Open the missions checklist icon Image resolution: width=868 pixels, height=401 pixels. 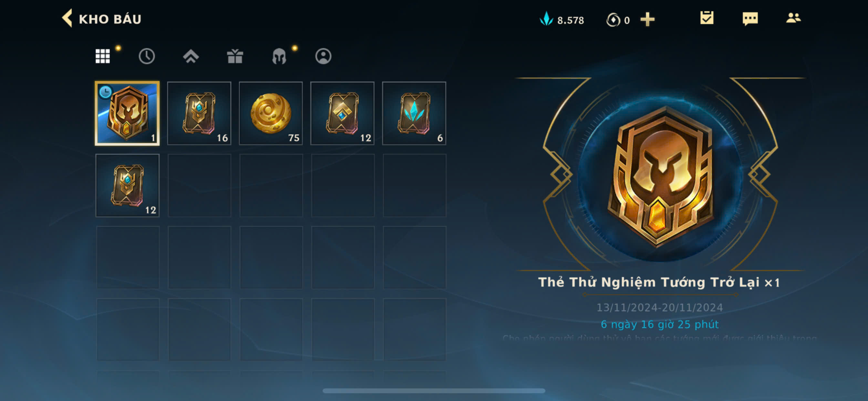click(707, 18)
